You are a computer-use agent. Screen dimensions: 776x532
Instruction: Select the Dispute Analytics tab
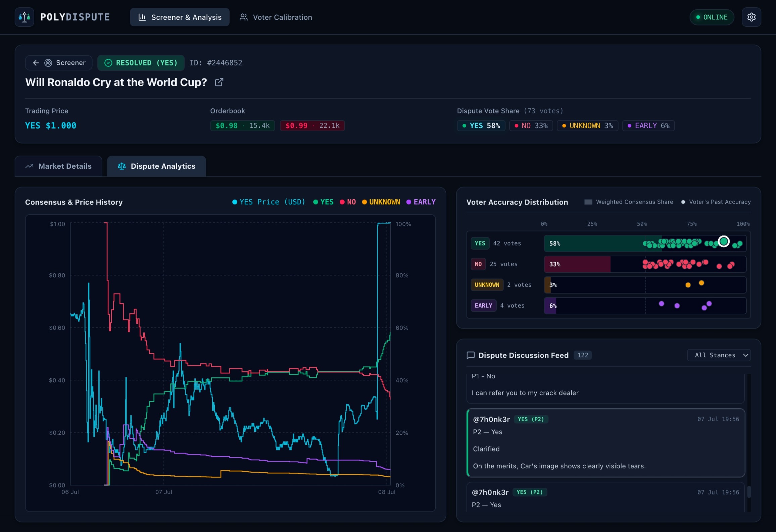click(156, 166)
